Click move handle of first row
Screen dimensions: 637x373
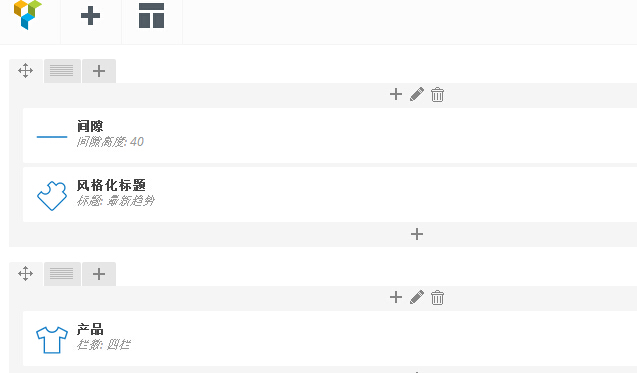(x=26, y=71)
